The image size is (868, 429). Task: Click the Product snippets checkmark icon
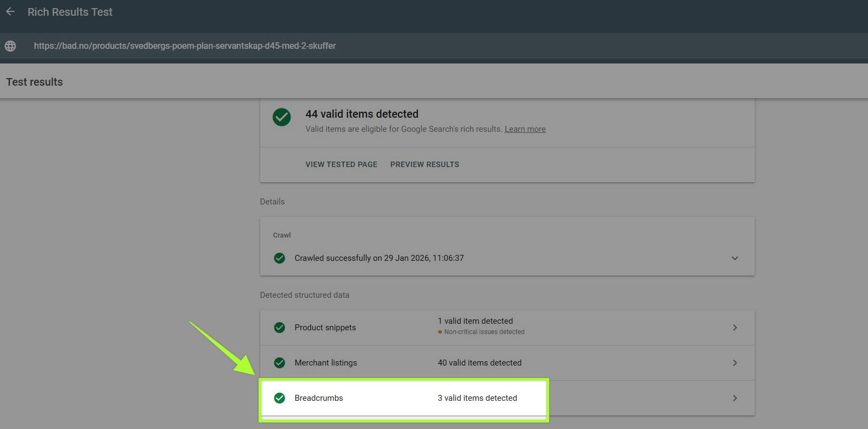tap(279, 328)
